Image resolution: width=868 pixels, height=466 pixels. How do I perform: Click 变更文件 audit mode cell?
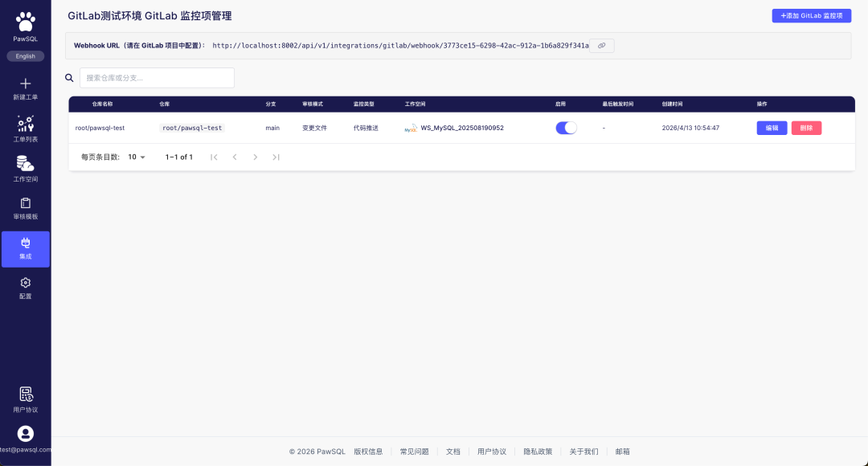[314, 128]
